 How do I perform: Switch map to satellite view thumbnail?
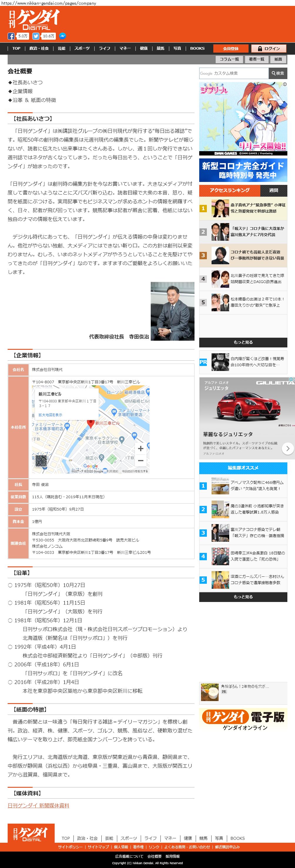coord(41,461)
